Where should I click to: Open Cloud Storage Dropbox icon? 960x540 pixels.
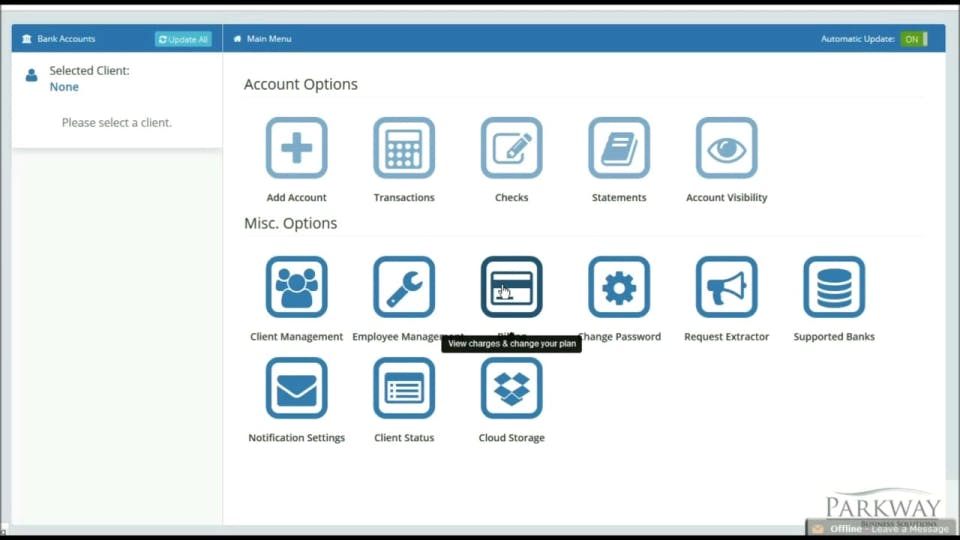pyautogui.click(x=511, y=388)
